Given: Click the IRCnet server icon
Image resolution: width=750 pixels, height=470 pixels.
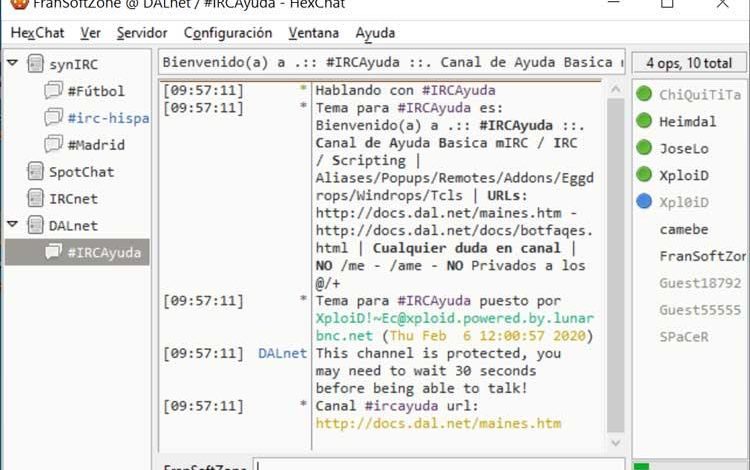Looking at the screenshot, I should coord(35,198).
